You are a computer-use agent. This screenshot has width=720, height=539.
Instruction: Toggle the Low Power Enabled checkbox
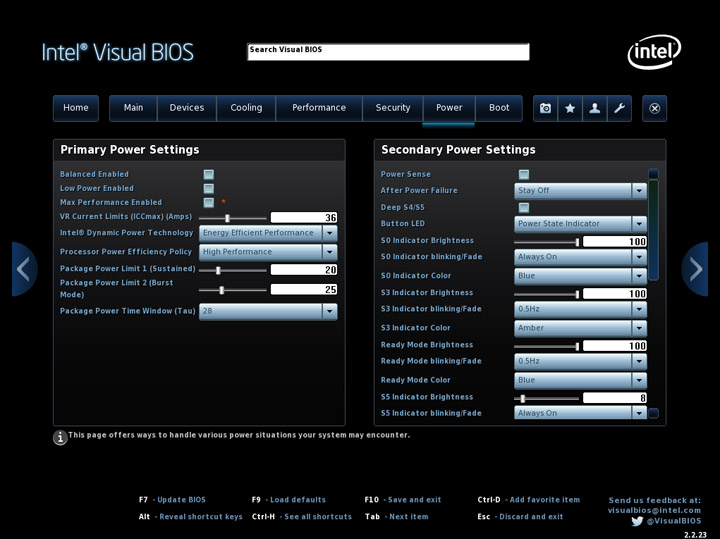pyautogui.click(x=208, y=189)
